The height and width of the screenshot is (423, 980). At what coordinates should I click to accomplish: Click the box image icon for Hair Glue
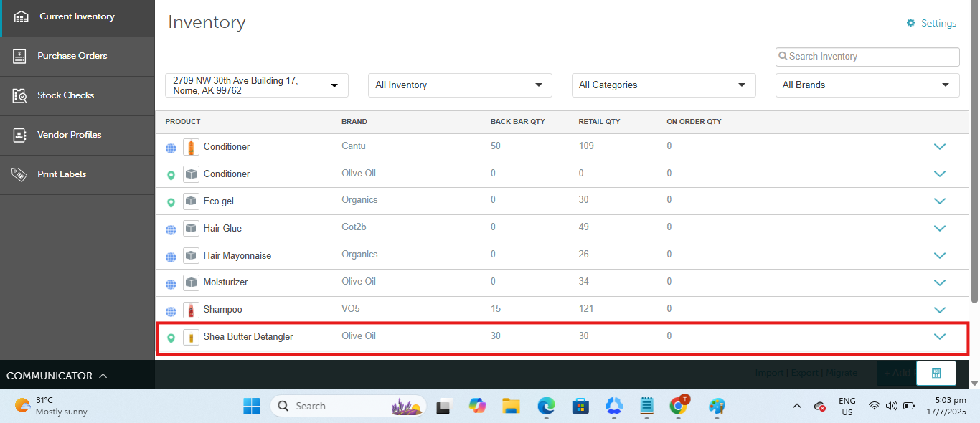pyautogui.click(x=191, y=229)
